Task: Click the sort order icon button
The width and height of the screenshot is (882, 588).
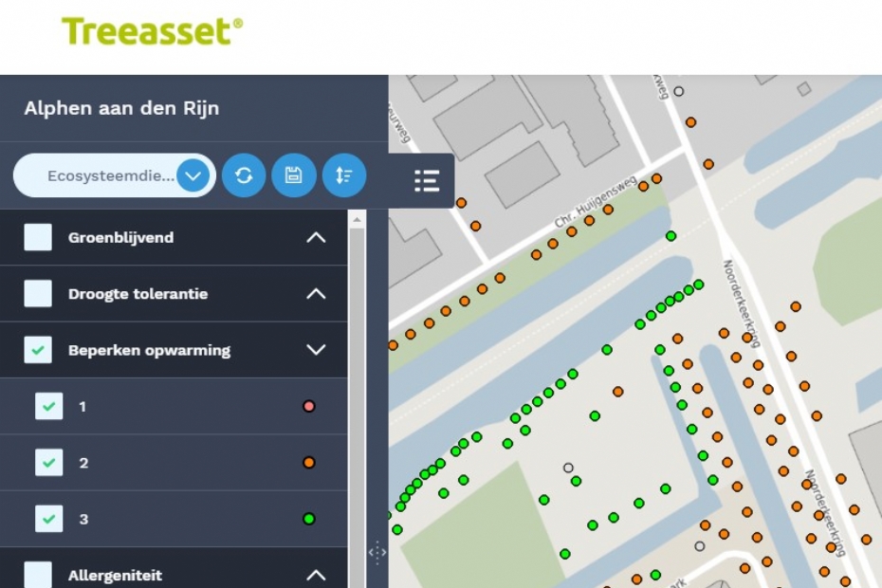Action: pyautogui.click(x=343, y=175)
